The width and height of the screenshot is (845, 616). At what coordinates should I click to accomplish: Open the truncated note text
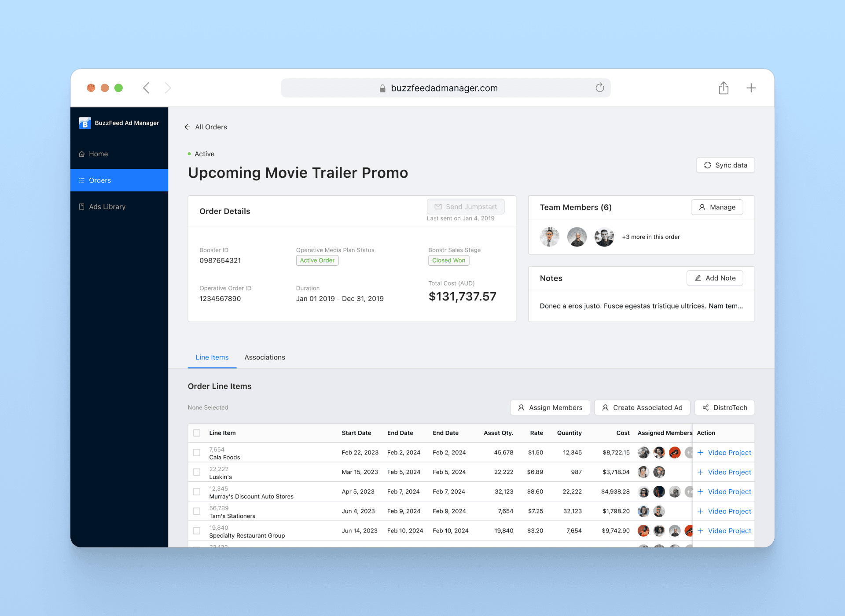(641, 306)
